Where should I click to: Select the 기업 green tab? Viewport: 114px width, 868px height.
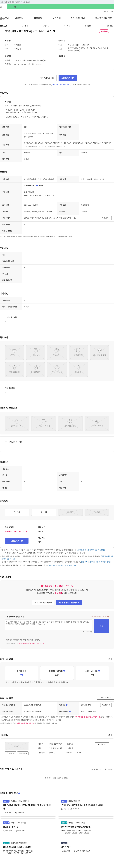pos(14,7)
